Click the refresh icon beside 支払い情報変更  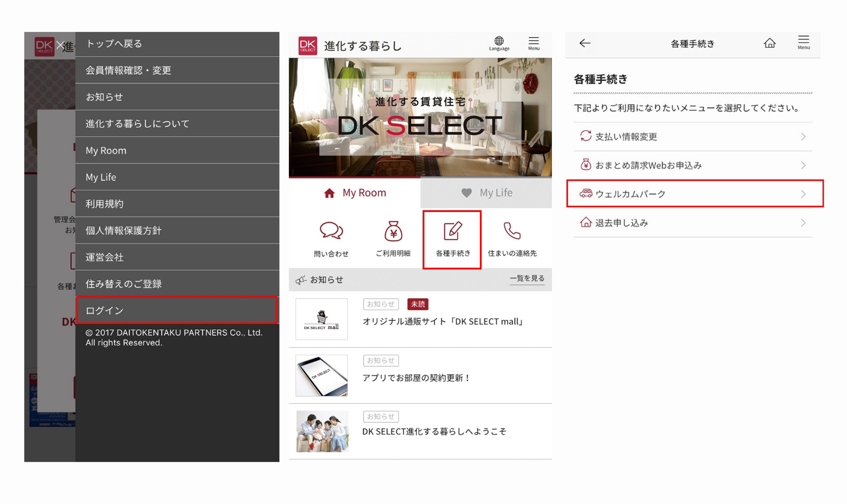(x=585, y=136)
